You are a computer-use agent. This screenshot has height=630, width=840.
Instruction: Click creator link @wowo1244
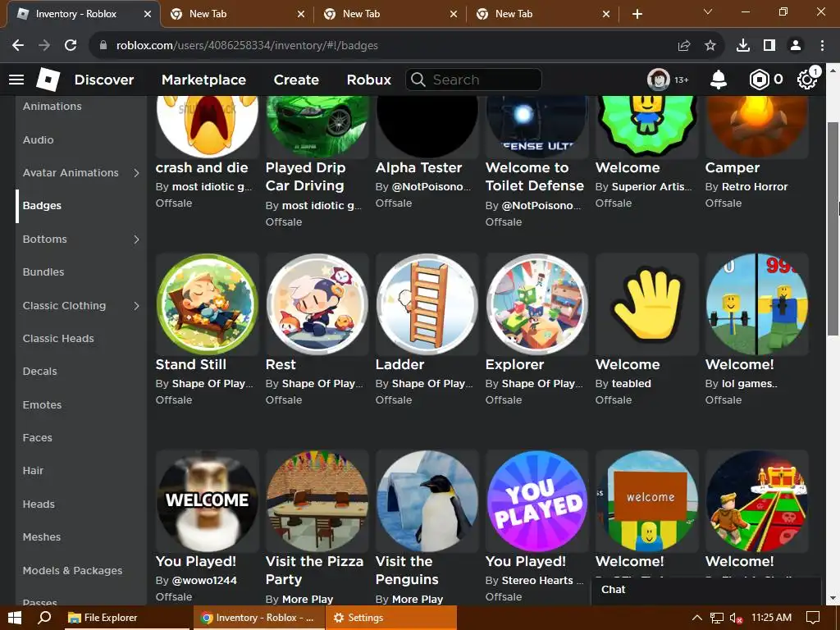pos(204,580)
